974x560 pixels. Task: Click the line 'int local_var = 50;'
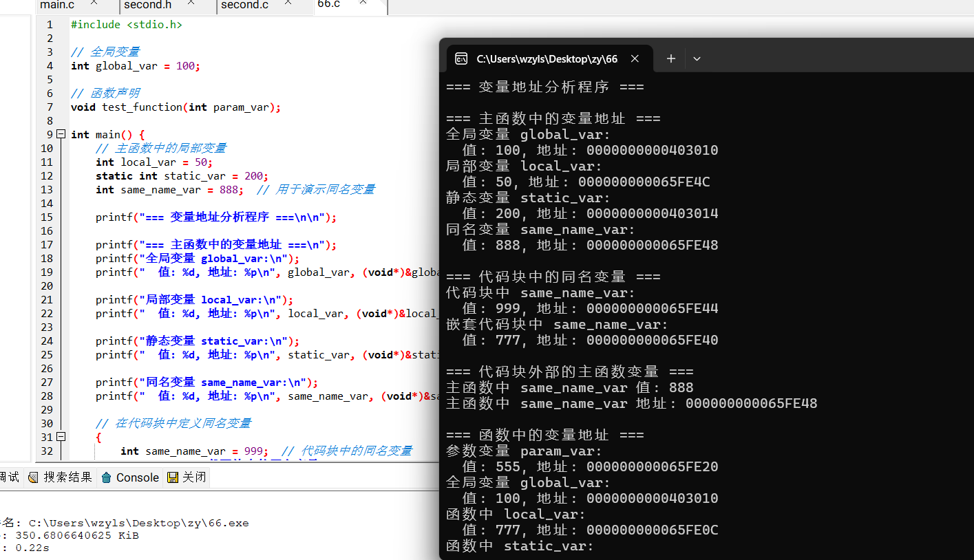tap(154, 162)
